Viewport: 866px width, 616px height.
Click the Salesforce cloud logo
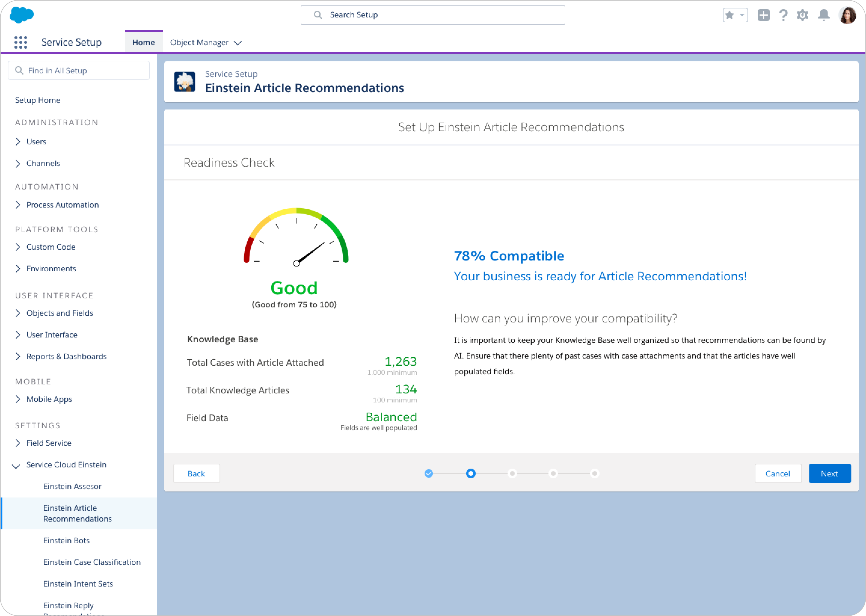21,15
